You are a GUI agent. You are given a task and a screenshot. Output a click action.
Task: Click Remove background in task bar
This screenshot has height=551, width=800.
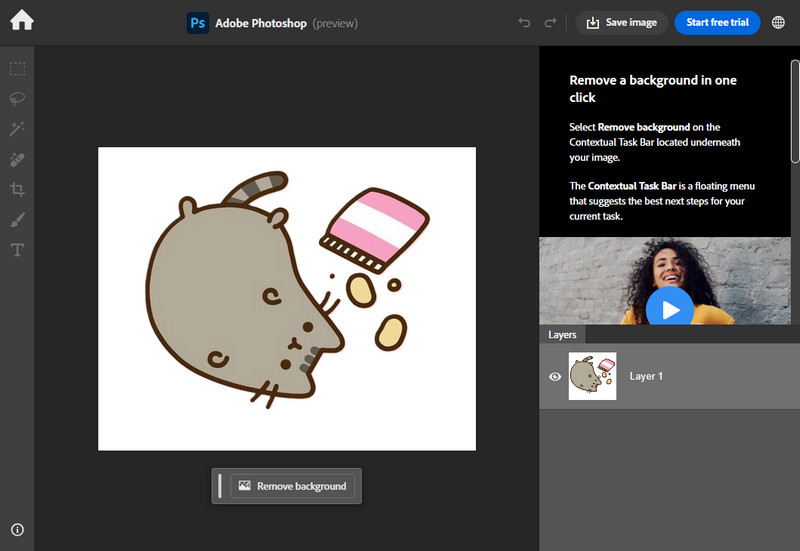click(x=293, y=486)
